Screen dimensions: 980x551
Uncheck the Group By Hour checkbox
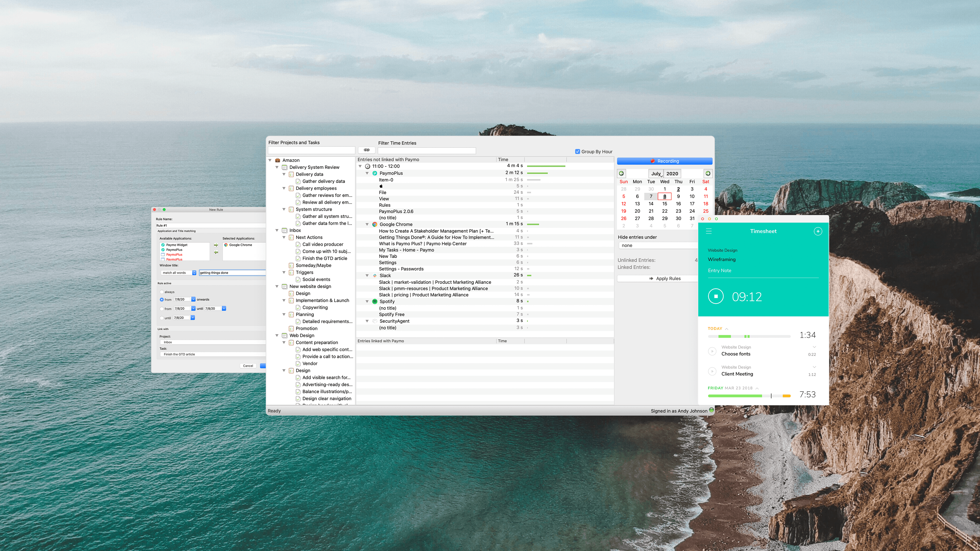point(578,151)
